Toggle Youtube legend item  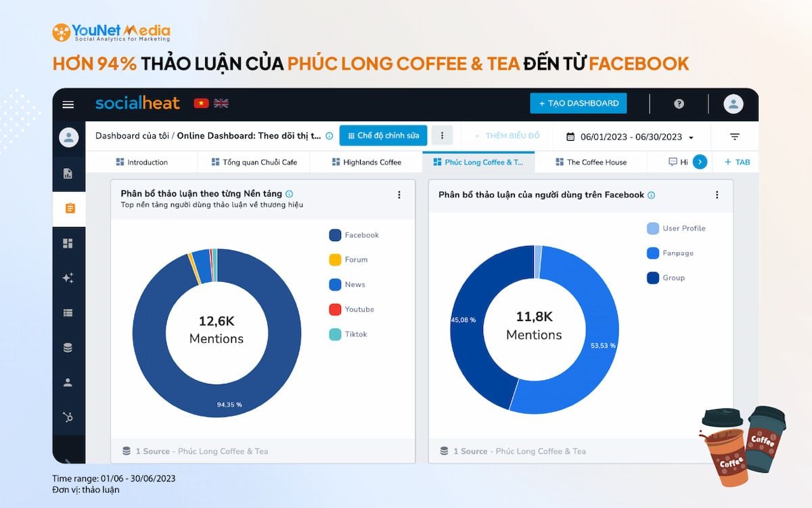pyautogui.click(x=351, y=310)
